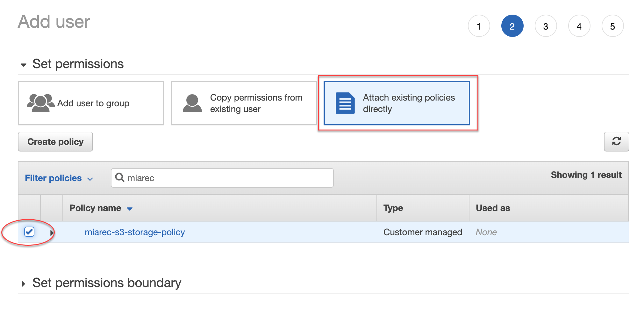The width and height of the screenshot is (644, 317).
Task: Jump to wizard step 4
Action: pos(579,26)
